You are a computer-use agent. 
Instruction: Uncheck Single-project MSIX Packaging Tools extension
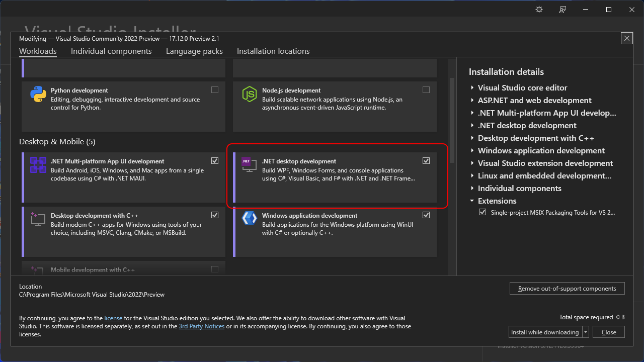click(482, 213)
